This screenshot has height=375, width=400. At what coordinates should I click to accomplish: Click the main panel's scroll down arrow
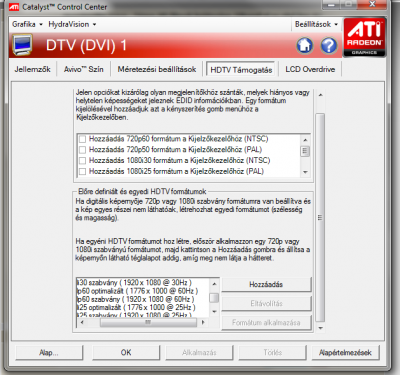click(x=320, y=328)
